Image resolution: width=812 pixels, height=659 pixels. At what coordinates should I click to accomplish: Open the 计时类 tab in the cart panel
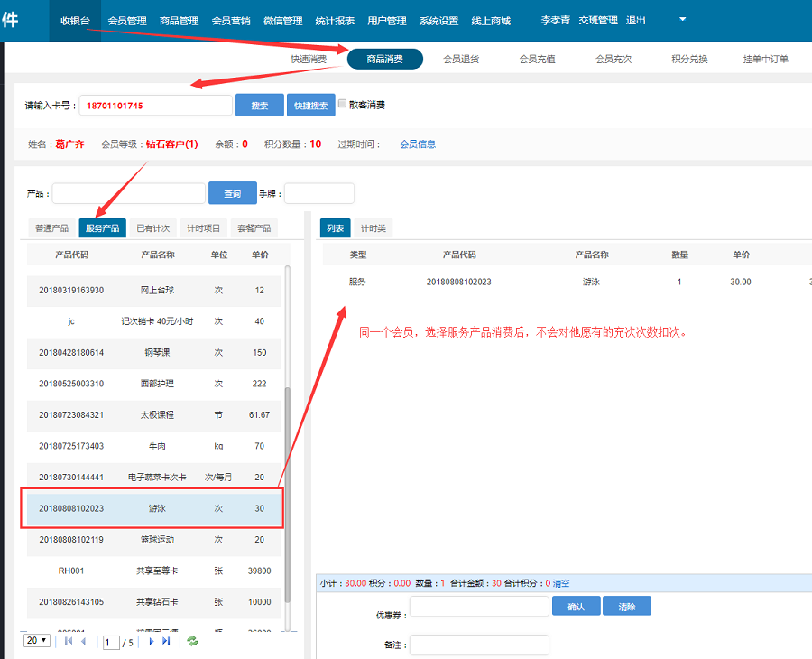click(374, 227)
